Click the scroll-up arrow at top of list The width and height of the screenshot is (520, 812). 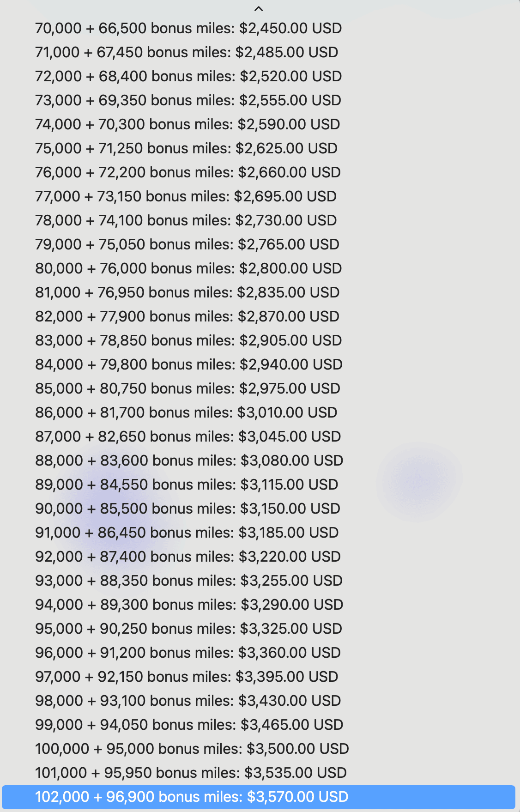click(x=259, y=8)
